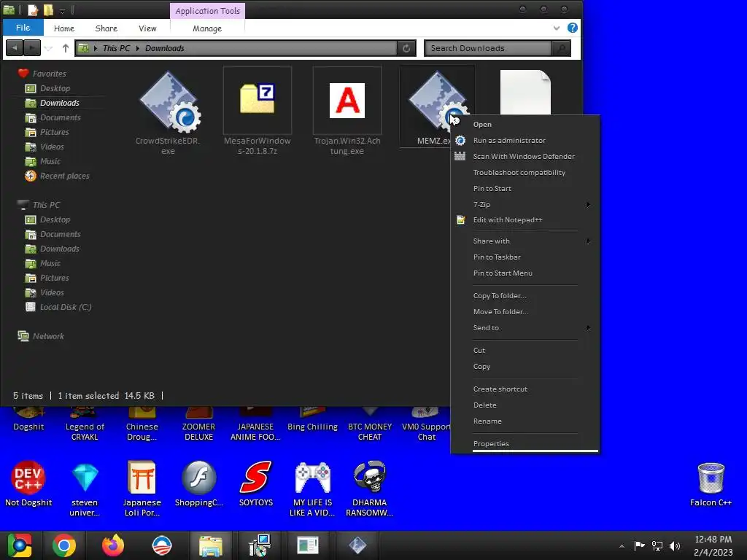The width and height of the screenshot is (747, 560).
Task: Click the address bar Downloads path
Action: 164,48
